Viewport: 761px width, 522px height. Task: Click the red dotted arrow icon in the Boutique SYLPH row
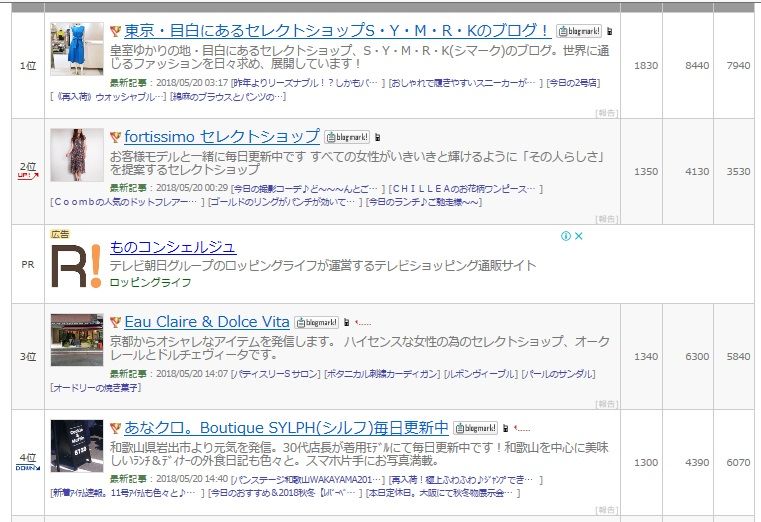click(x=522, y=428)
